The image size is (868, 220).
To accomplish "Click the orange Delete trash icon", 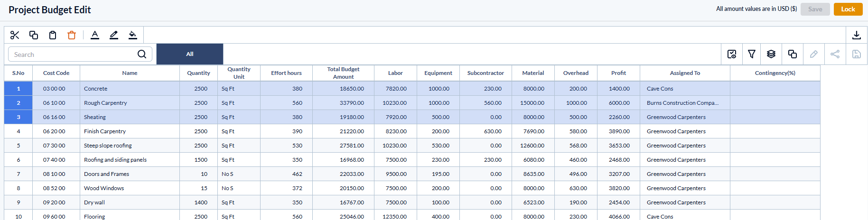I will pyautogui.click(x=72, y=35).
